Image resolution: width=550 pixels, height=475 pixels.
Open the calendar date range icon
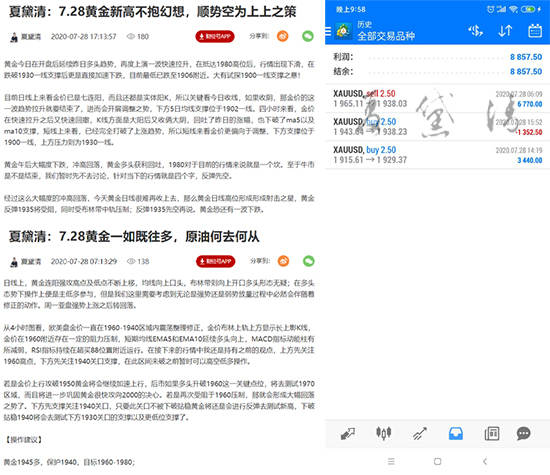tap(535, 31)
